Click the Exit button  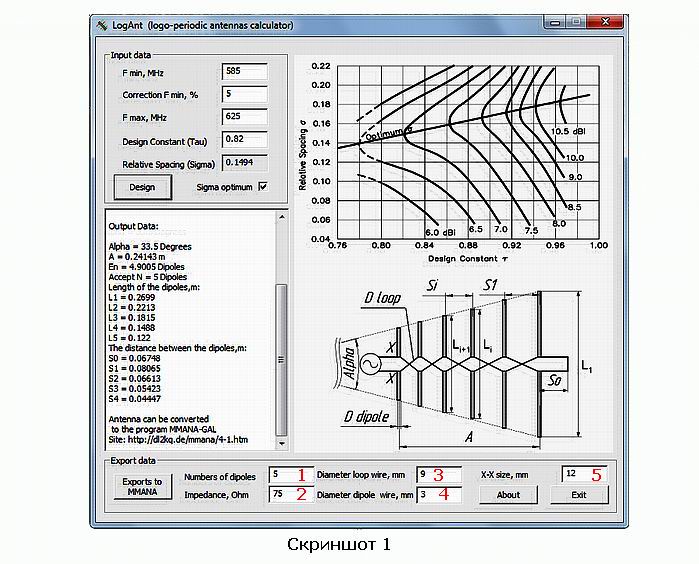(579, 495)
